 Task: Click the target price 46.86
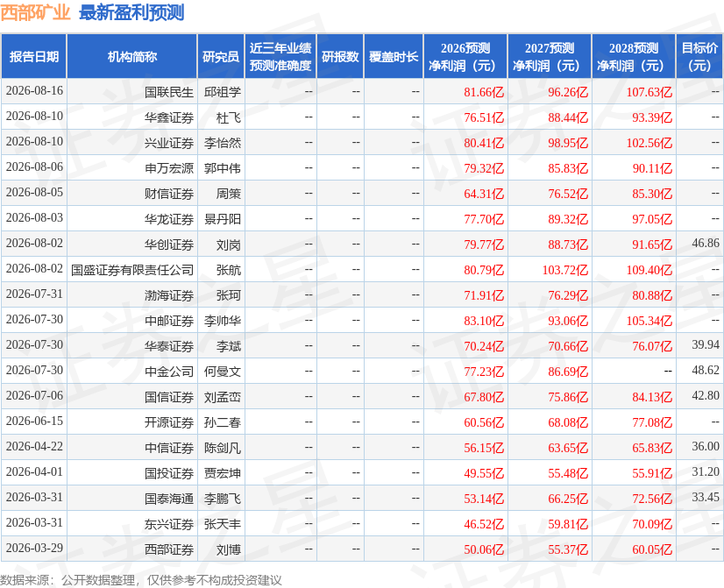706,243
